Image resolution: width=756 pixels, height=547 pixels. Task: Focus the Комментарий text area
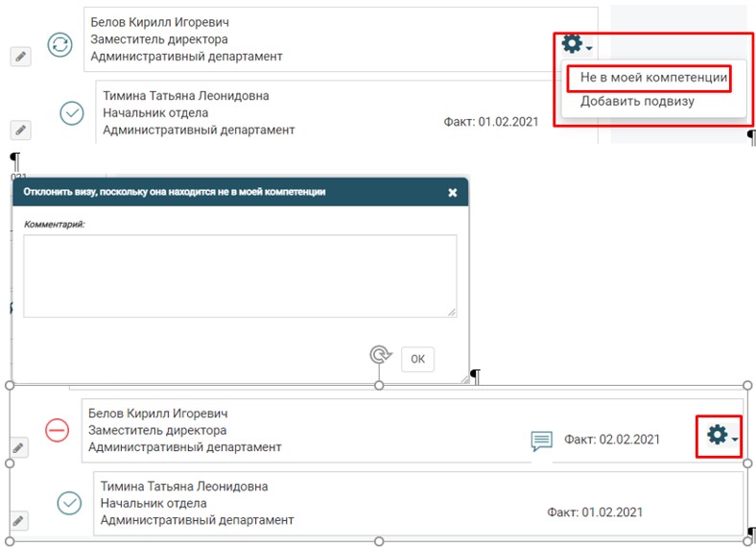(x=240, y=275)
